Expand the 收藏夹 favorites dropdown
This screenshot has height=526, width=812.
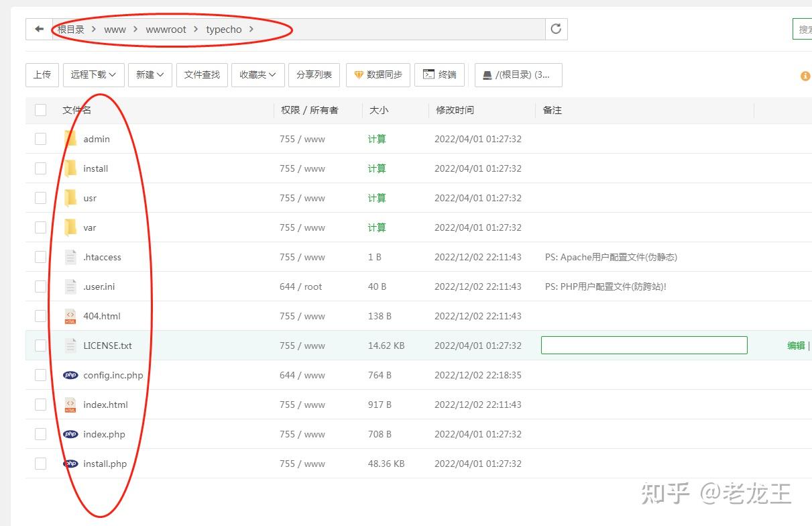(x=257, y=75)
